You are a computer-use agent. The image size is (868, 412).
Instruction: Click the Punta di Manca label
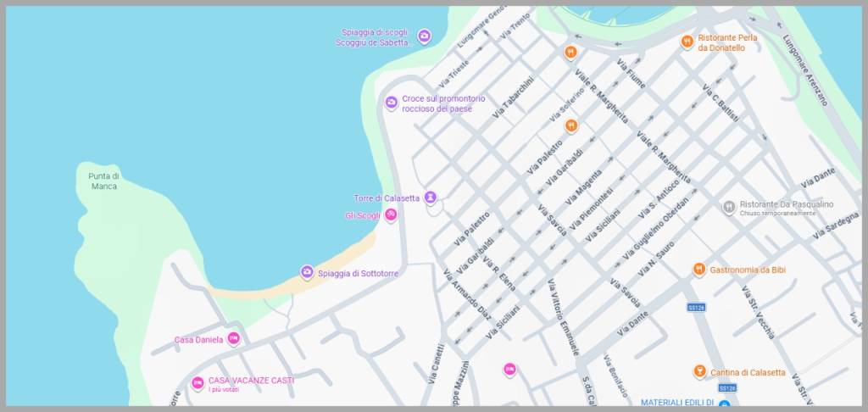click(x=103, y=181)
